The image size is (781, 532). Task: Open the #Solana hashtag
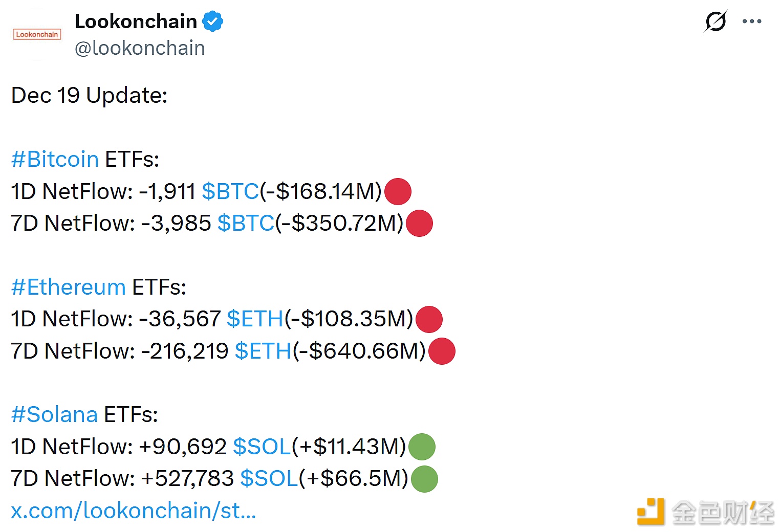54,414
